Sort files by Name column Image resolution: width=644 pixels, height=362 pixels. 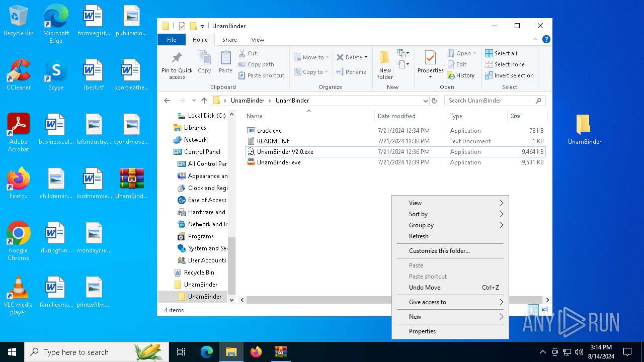309,116
